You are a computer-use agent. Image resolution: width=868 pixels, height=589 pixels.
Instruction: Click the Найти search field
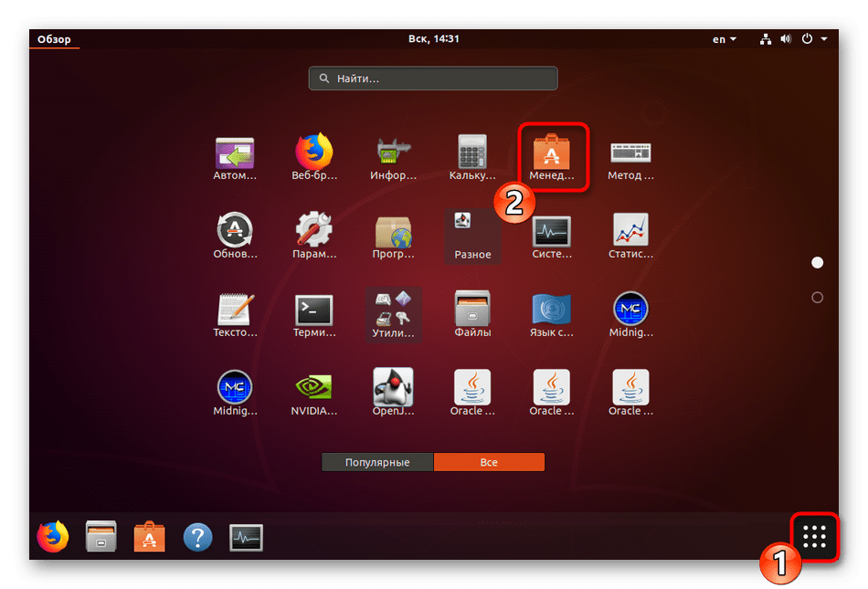click(433, 79)
